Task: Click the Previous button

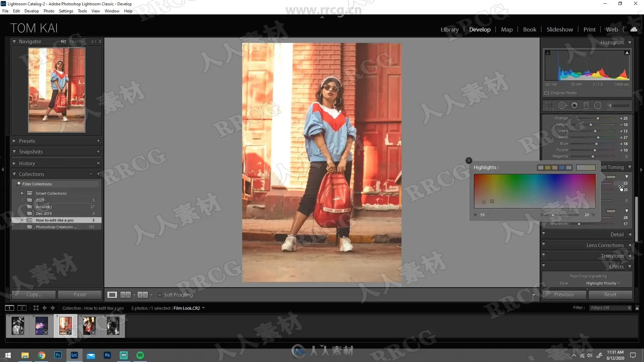Action: [564, 295]
